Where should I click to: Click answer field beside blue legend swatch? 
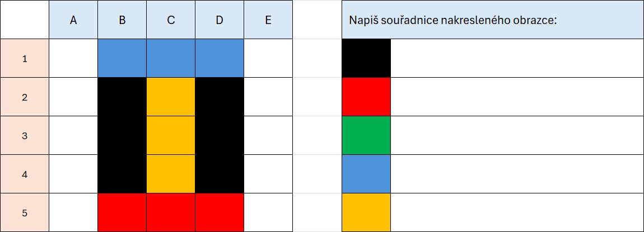click(516, 174)
